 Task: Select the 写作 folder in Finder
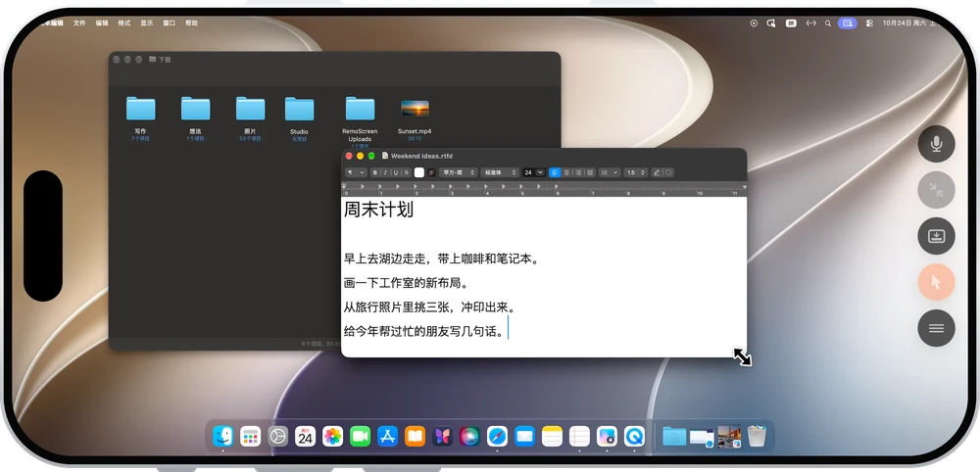click(140, 109)
